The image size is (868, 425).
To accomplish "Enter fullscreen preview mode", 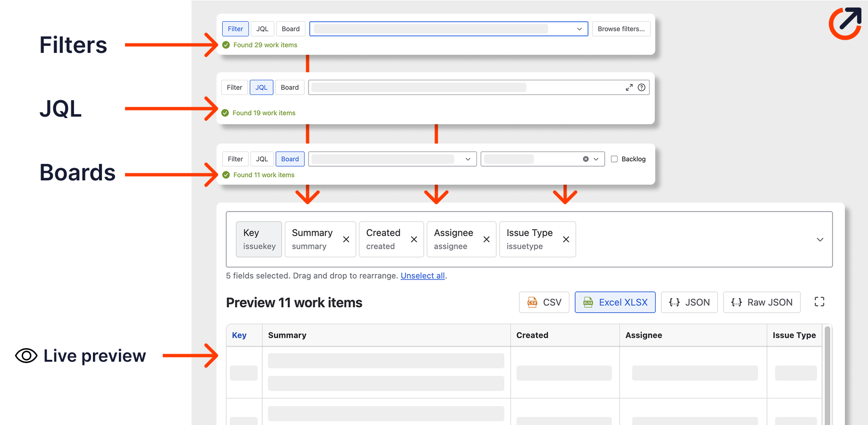I will click(819, 301).
